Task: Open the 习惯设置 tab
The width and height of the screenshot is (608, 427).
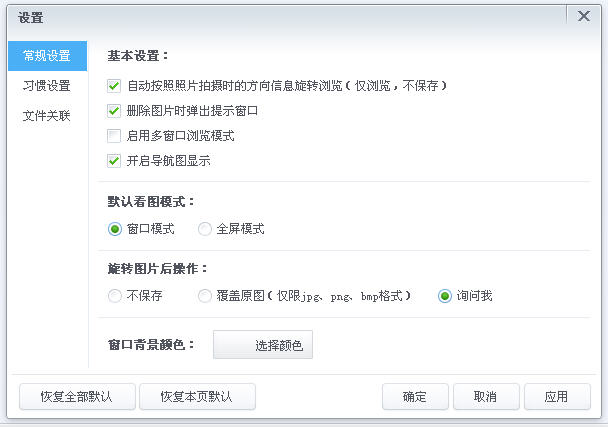Action: [x=47, y=86]
